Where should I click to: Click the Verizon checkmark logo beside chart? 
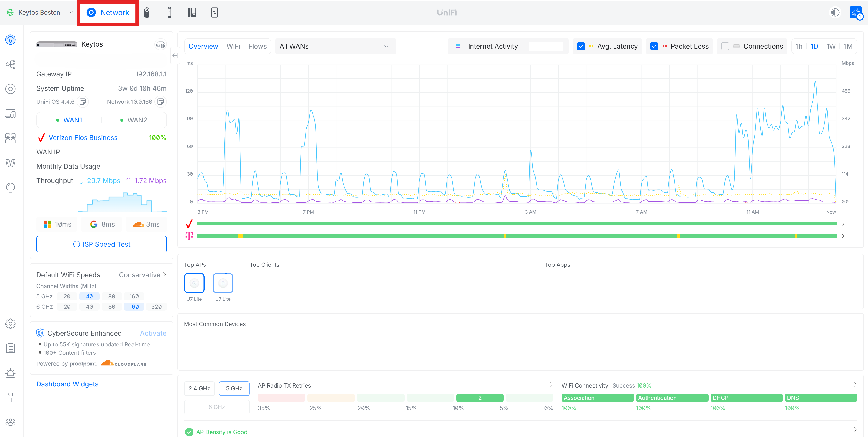tap(189, 224)
